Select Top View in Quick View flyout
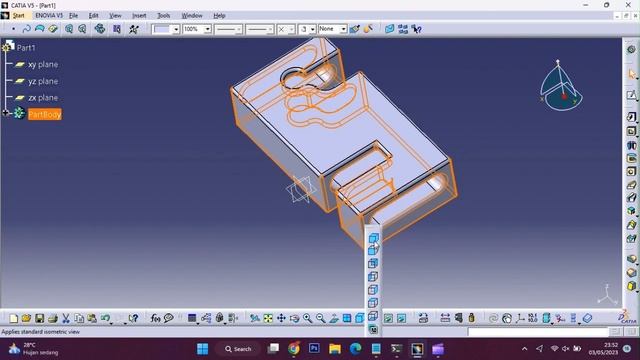640x360 pixels. [x=373, y=302]
